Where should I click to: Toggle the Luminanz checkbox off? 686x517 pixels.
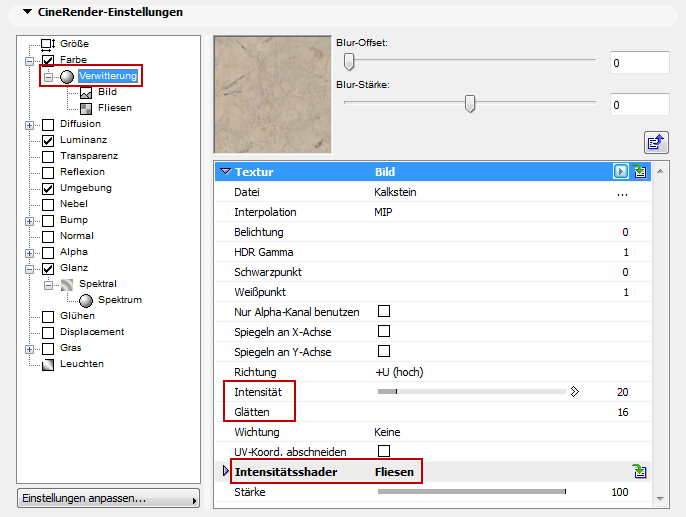pyautogui.click(x=48, y=140)
